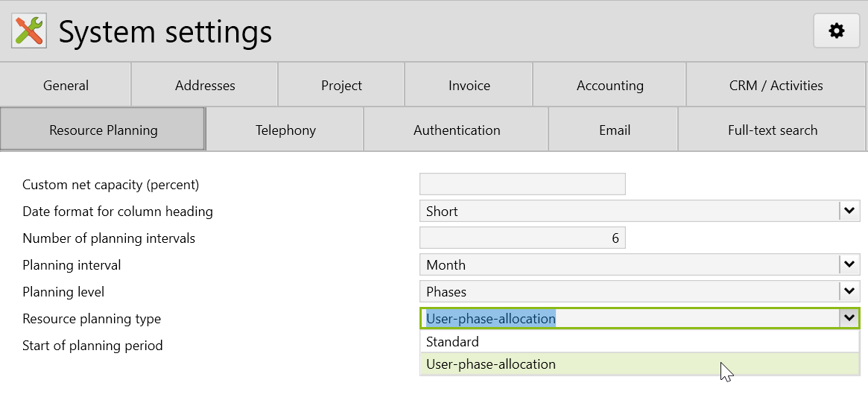This screenshot has height=403, width=868.
Task: Click the Custom net capacity input field
Action: [x=522, y=185]
